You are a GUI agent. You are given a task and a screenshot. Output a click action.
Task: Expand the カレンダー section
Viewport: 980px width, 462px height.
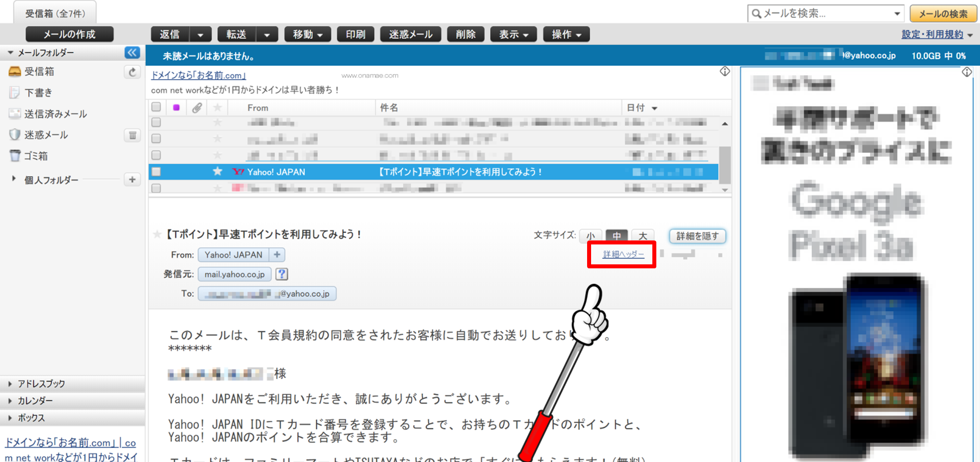point(10,401)
